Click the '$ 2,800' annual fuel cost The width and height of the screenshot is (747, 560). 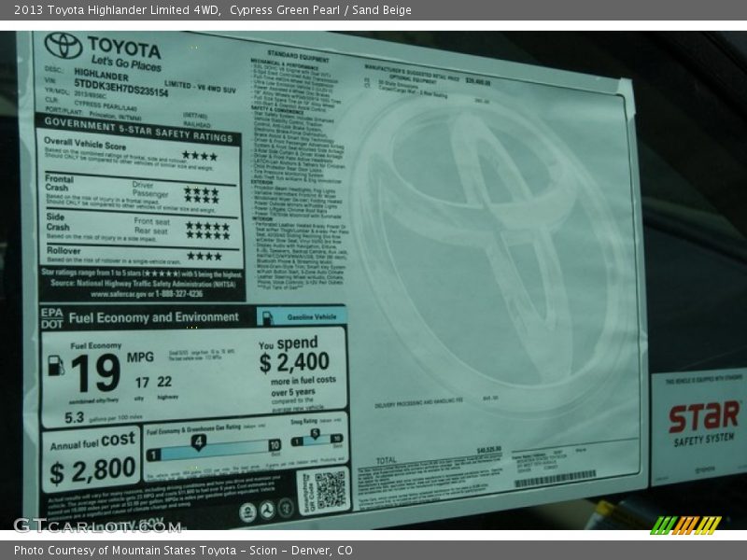92,471
